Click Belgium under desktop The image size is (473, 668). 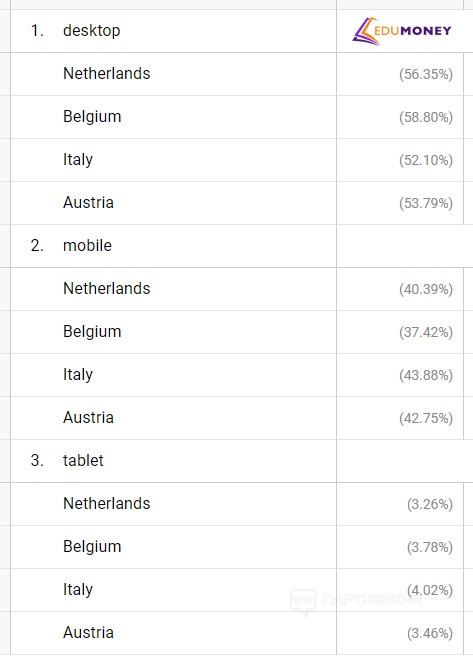(x=92, y=117)
